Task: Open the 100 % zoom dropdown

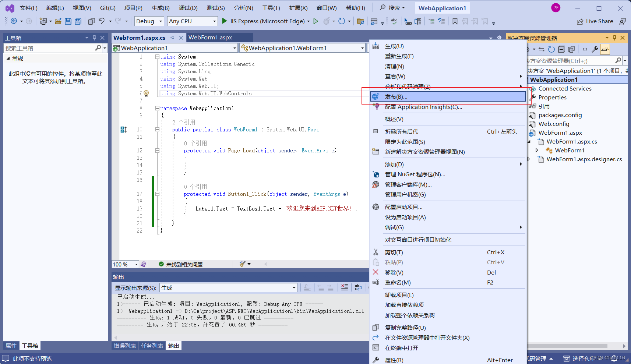Action: (125, 264)
